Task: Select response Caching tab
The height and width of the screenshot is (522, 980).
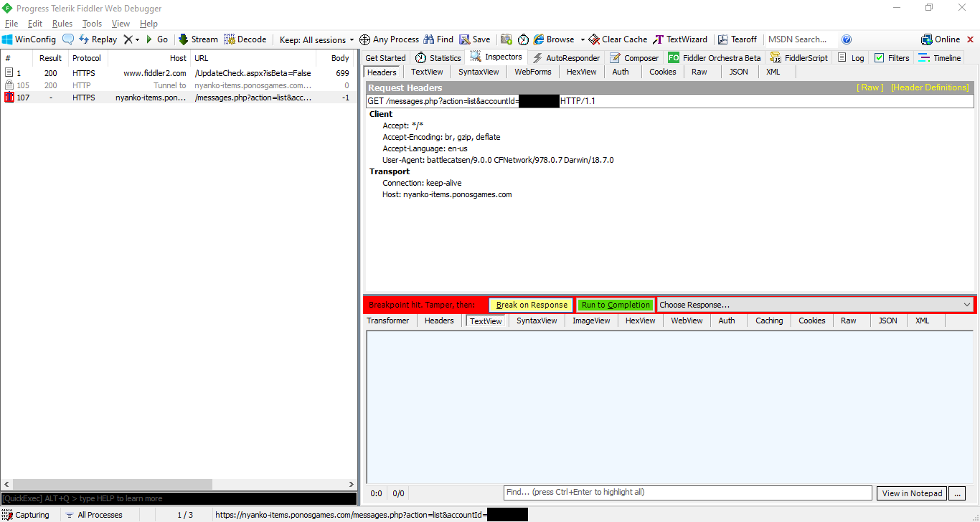Action: (769, 321)
